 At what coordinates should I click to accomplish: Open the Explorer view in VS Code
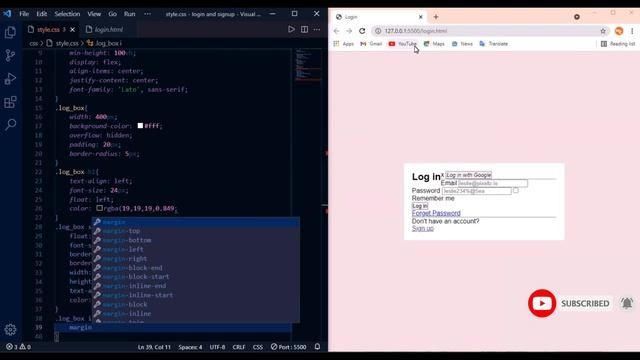(x=10, y=32)
